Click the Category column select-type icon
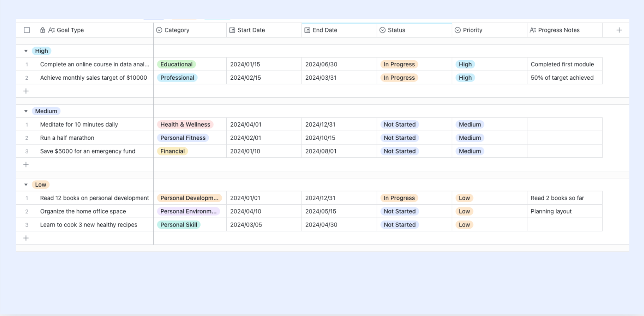644x316 pixels. (159, 30)
